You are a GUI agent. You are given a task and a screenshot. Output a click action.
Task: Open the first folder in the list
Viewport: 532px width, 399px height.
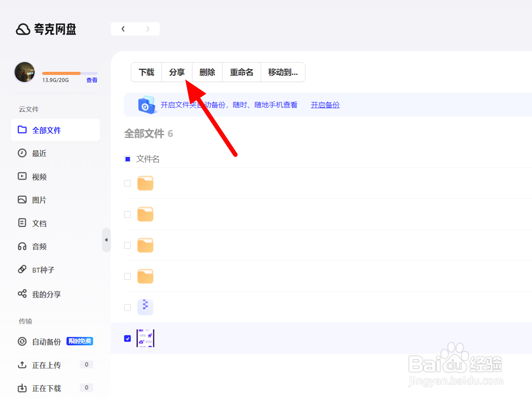pyautogui.click(x=145, y=183)
